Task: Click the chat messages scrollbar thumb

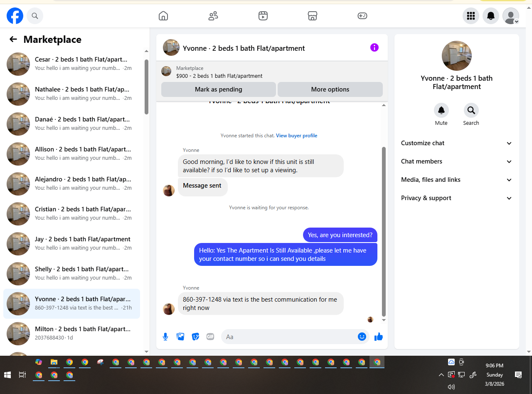Action: click(384, 232)
